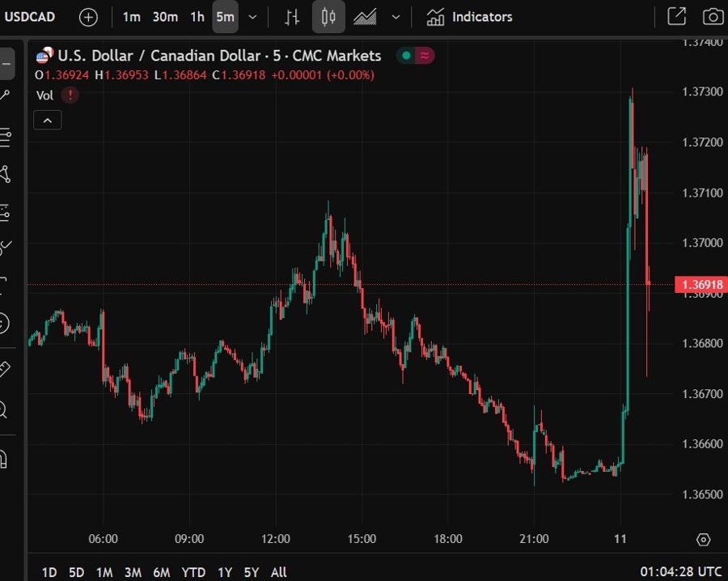Screen dimensions: 728x581
Task: Toggle the green symbol status indicator
Action: 405,55
